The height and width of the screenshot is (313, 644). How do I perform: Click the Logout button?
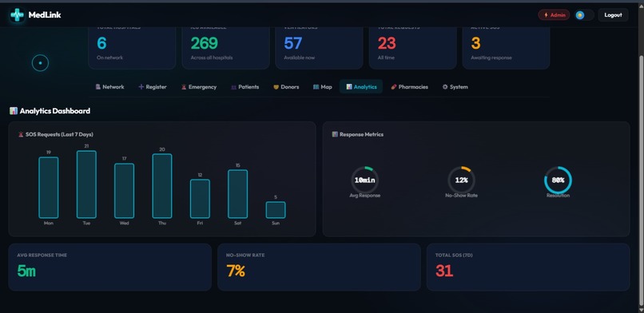coord(613,15)
